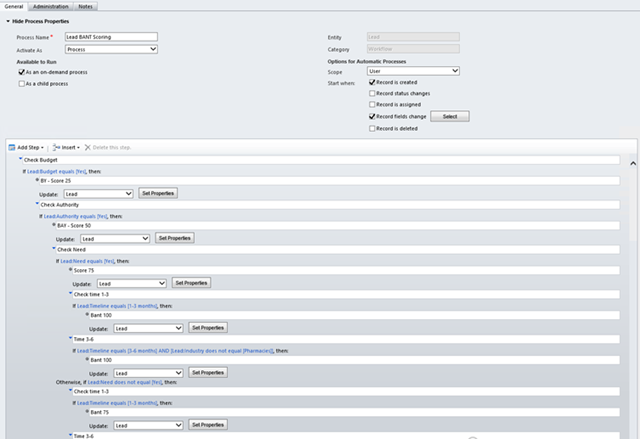Screen dimensions: 640x439
Task: Select the BAY - Score 50 step bullet
Action: pos(55,226)
